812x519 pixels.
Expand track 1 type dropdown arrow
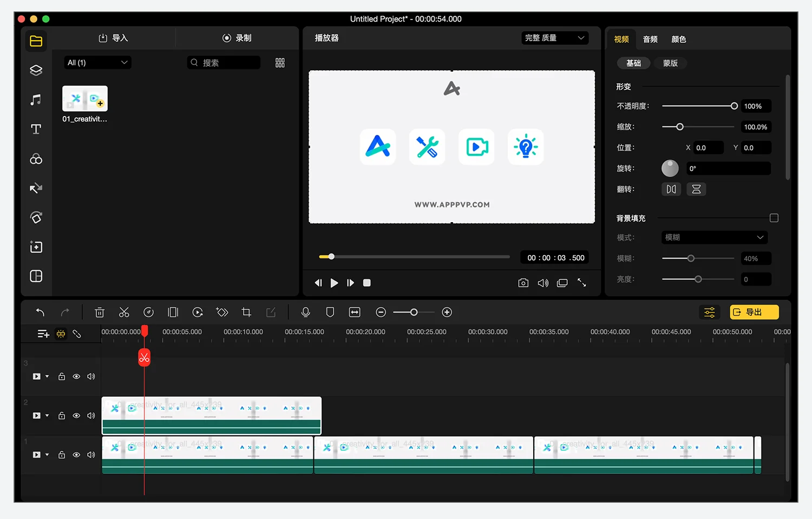pyautogui.click(x=47, y=455)
